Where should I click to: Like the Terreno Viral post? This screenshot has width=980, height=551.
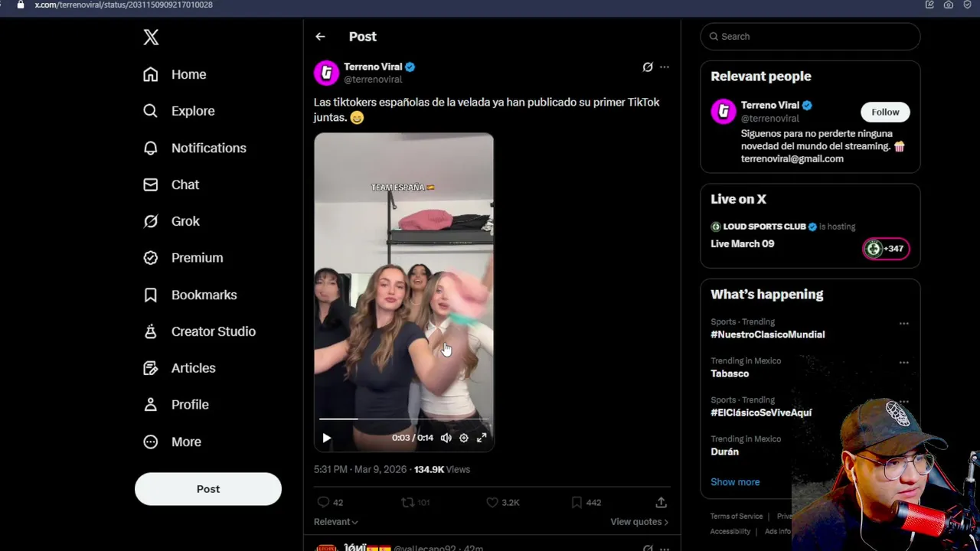(x=493, y=502)
